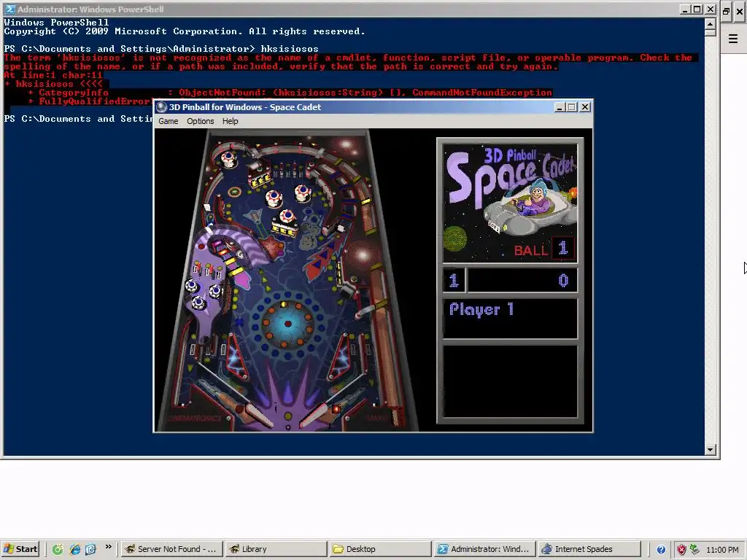
Task: Maximize the 3D Pinball window
Action: tap(572, 107)
